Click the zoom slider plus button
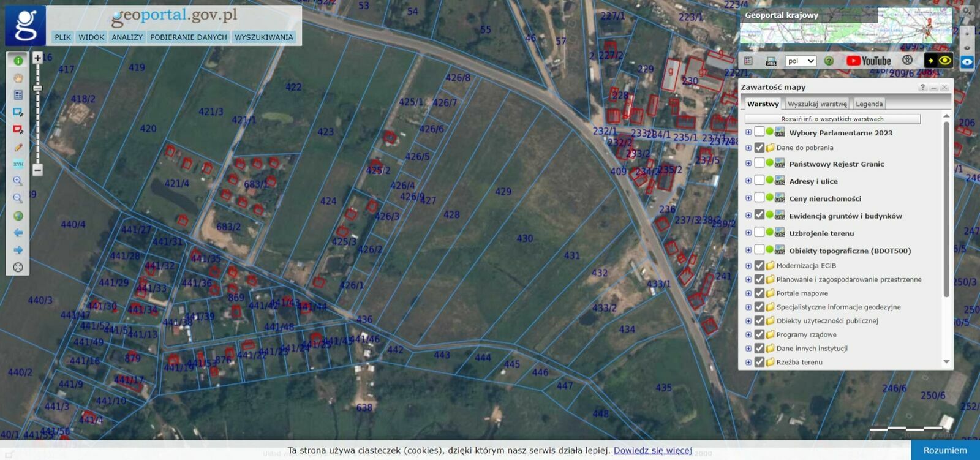The height and width of the screenshot is (460, 980). [x=37, y=58]
